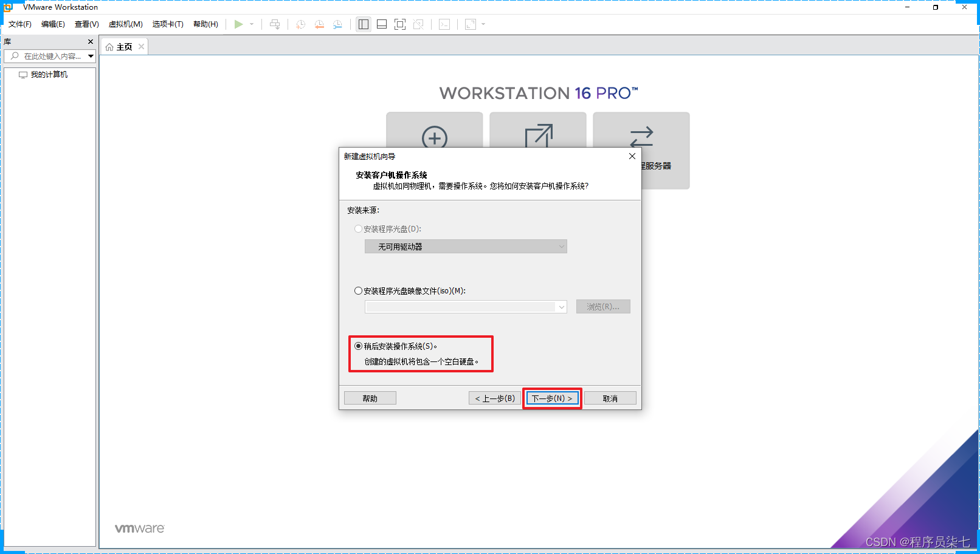Click the 取消 button

point(610,398)
